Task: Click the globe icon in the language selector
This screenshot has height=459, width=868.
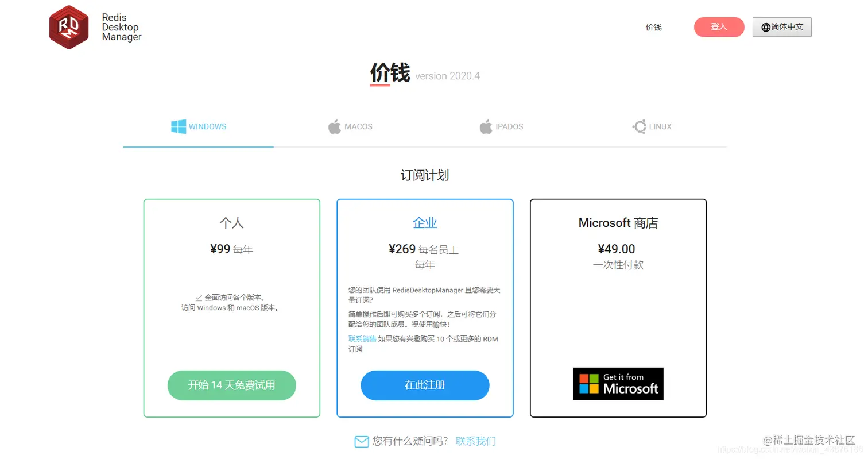Action: 766,27
